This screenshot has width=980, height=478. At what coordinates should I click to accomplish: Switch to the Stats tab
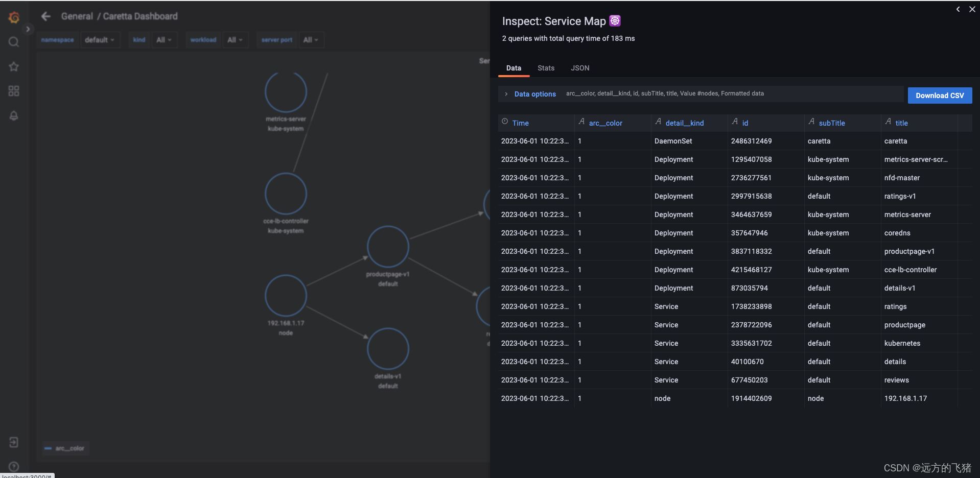tap(546, 68)
